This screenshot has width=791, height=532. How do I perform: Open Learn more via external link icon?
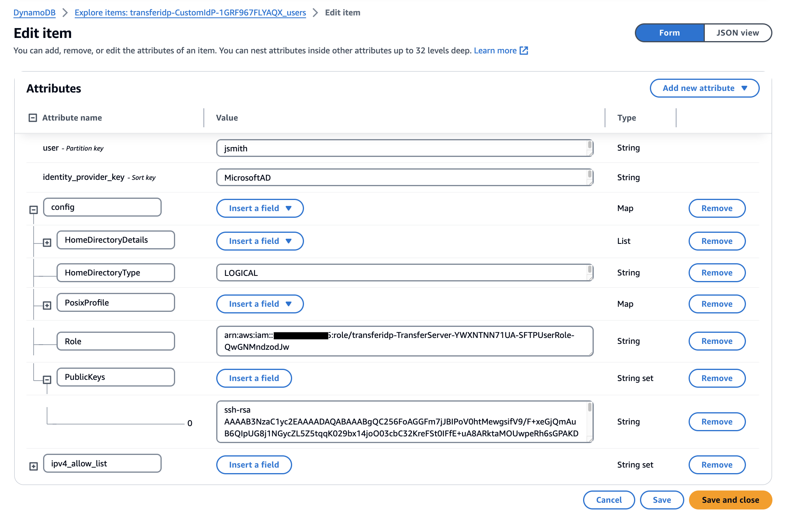click(x=524, y=51)
